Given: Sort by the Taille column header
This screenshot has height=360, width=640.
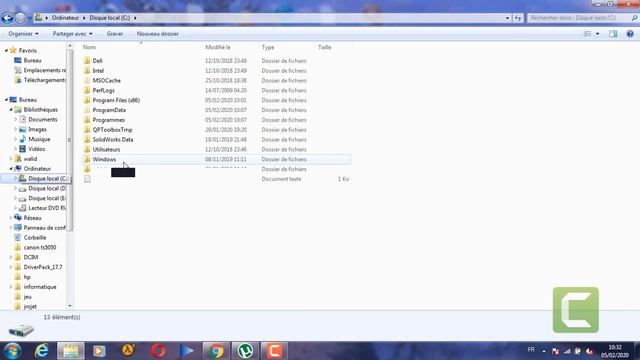Looking at the screenshot, I should pos(324,47).
